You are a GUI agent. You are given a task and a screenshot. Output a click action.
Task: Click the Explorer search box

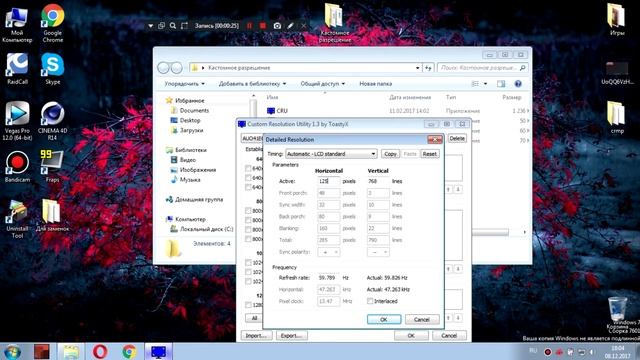coord(482,68)
